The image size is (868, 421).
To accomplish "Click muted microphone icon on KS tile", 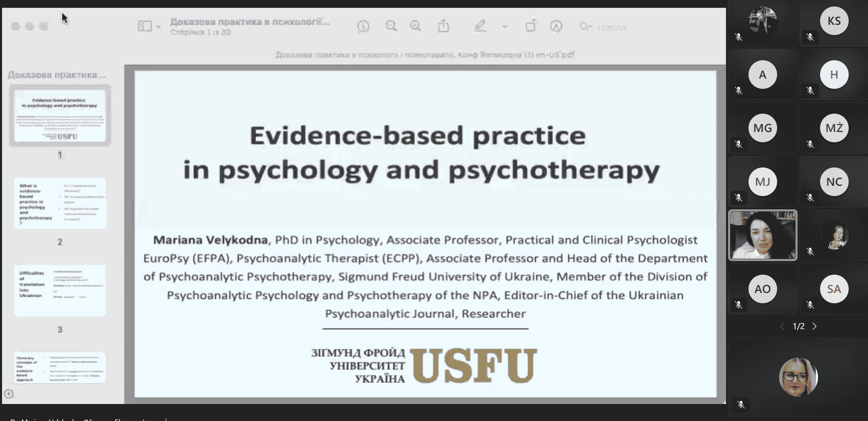I will point(810,37).
